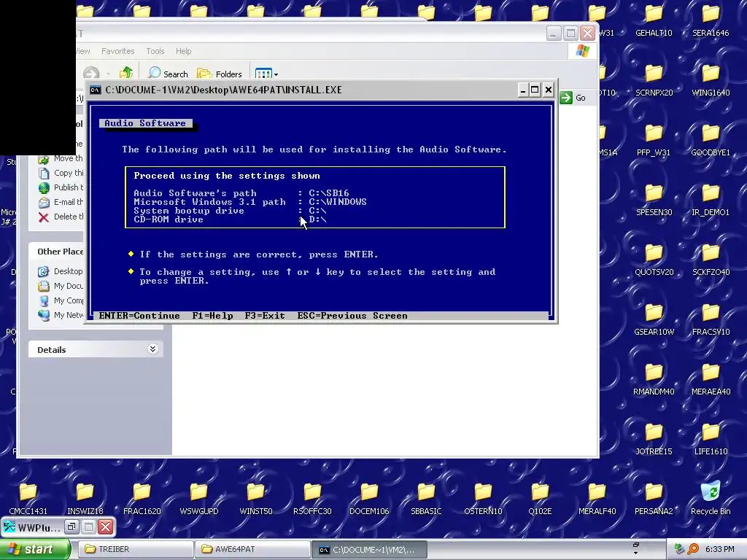Click Publish this folder to Web link

pyautogui.click(x=61, y=187)
